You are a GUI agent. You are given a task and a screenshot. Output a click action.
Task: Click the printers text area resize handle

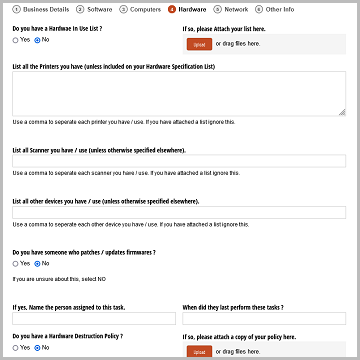pos(342,113)
